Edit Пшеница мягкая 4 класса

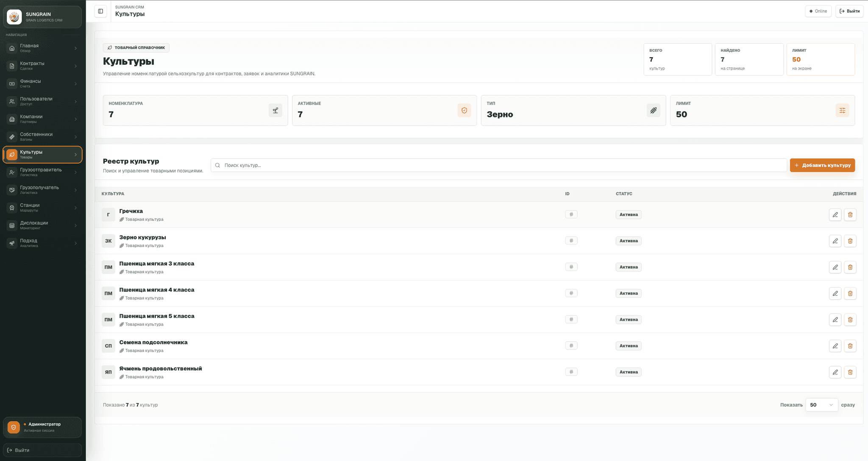[835, 294]
